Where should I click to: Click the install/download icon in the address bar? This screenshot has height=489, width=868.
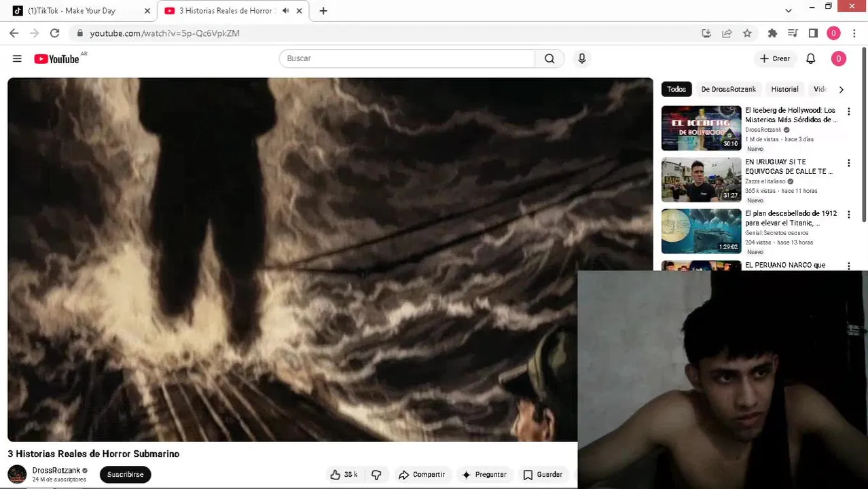pyautogui.click(x=706, y=33)
